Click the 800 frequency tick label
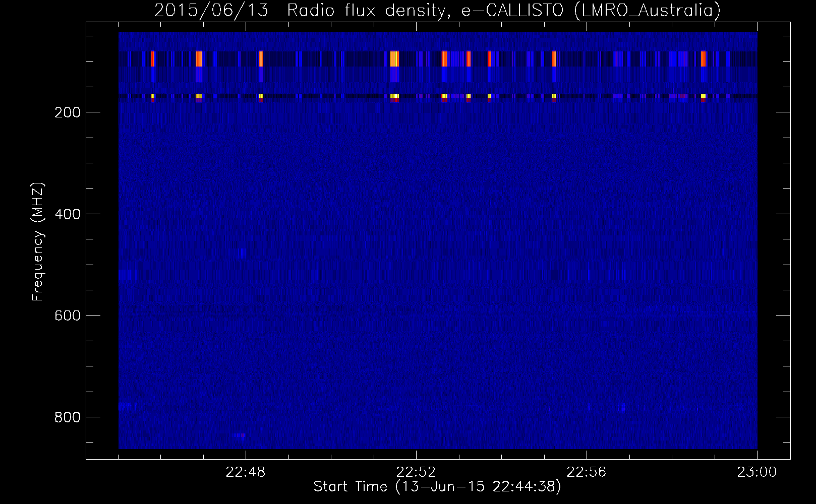 (x=68, y=417)
